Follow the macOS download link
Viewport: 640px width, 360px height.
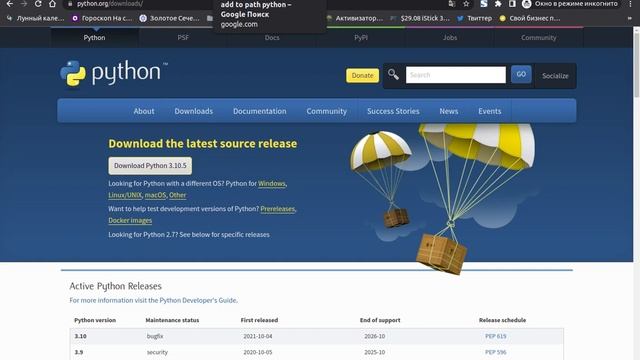pyautogui.click(x=155, y=195)
